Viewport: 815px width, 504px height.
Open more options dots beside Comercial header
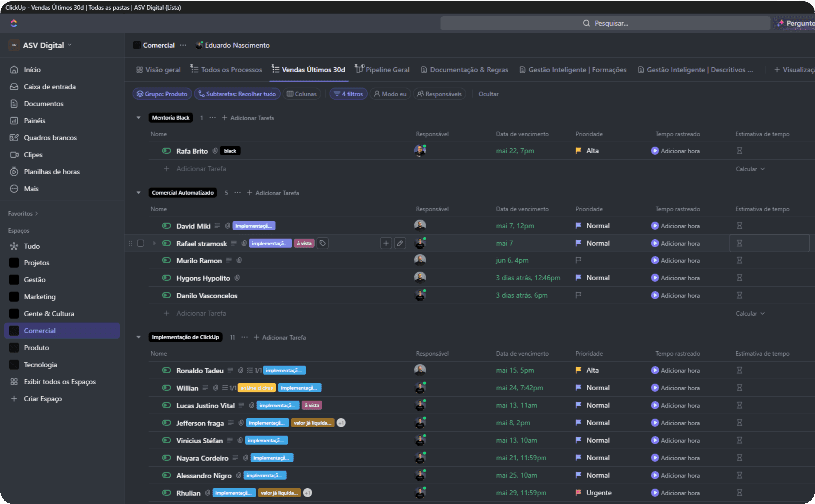pos(183,45)
